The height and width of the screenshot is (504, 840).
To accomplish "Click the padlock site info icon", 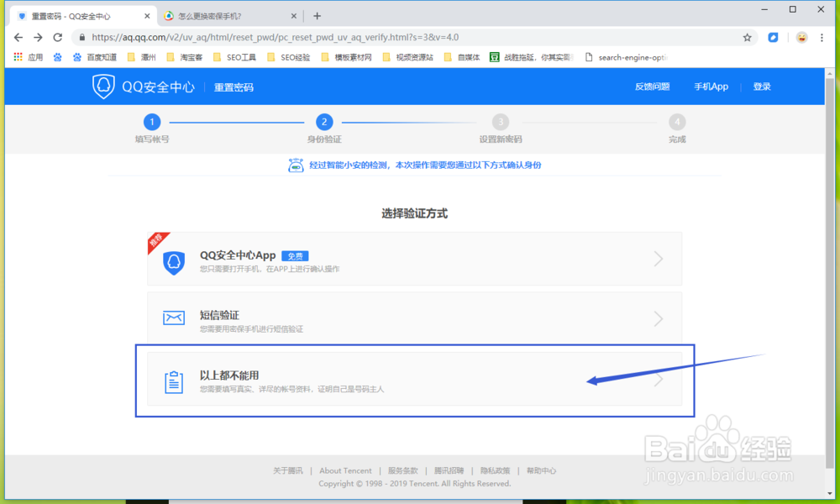I will (82, 38).
